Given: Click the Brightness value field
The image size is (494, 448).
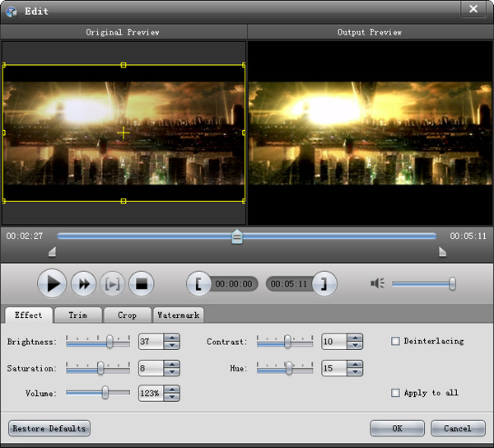Looking at the screenshot, I should pyautogui.click(x=151, y=342).
